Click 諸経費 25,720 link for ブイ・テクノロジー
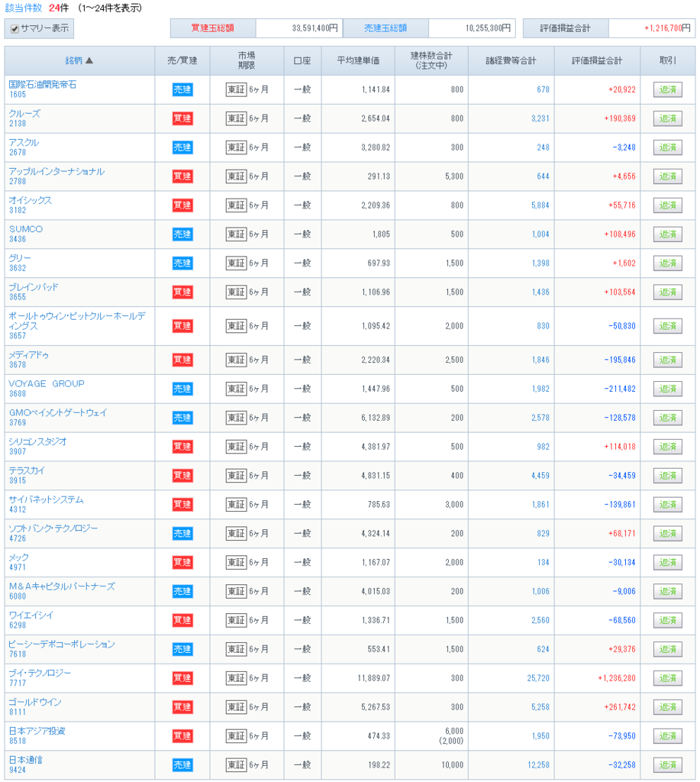 click(538, 678)
